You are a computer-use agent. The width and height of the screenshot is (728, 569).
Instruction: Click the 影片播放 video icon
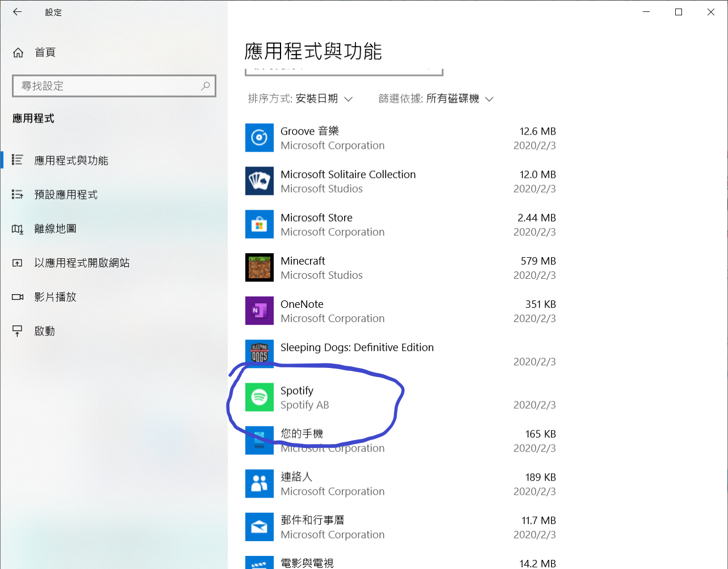[x=18, y=297]
